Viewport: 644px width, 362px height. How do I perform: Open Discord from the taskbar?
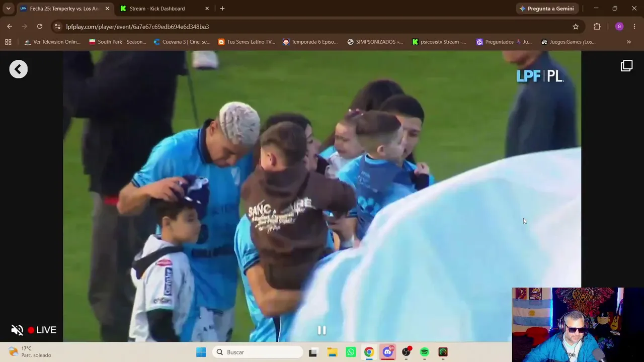point(387,352)
